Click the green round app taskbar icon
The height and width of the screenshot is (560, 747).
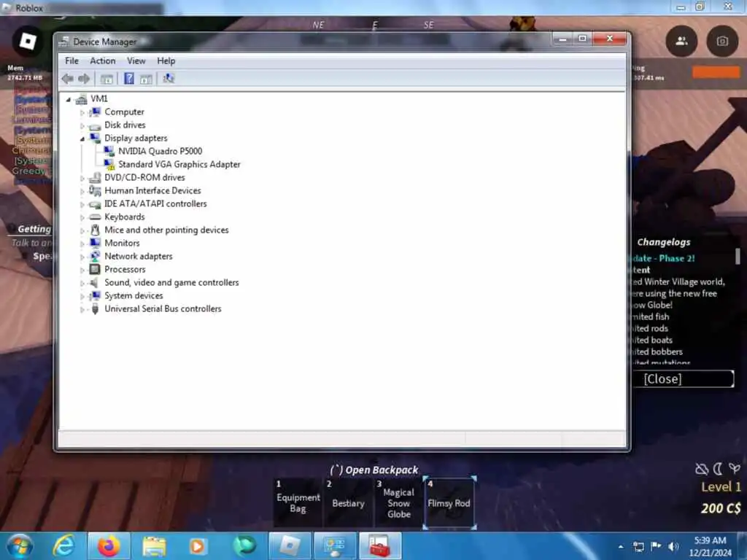click(244, 546)
